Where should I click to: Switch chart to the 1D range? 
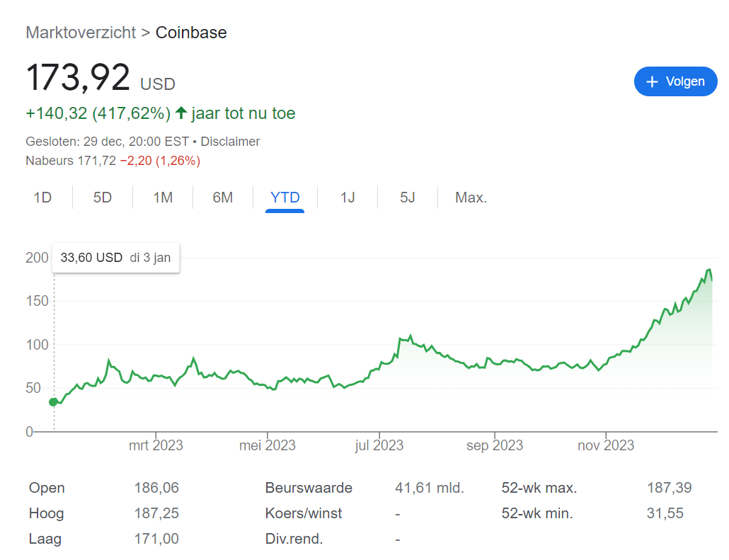pyautogui.click(x=42, y=198)
